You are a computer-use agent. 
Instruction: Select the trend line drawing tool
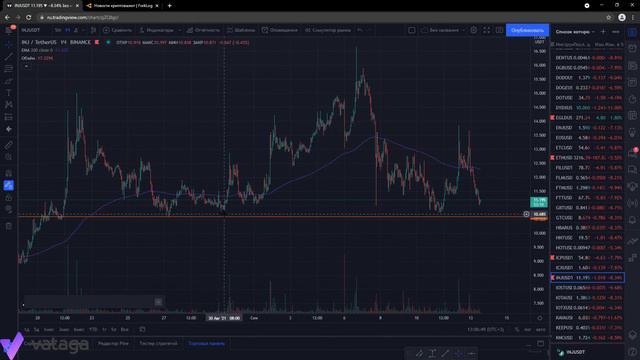[9, 57]
